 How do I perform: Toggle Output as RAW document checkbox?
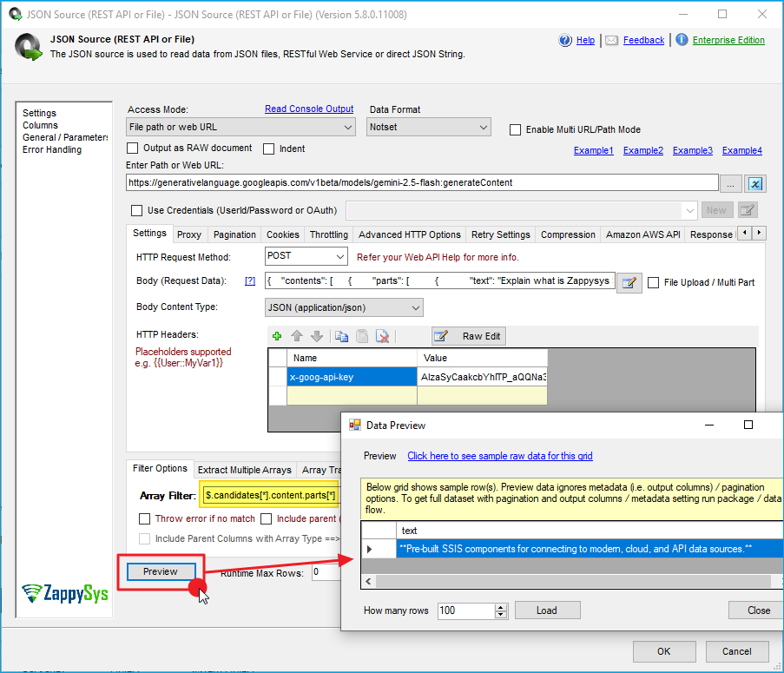(x=134, y=148)
